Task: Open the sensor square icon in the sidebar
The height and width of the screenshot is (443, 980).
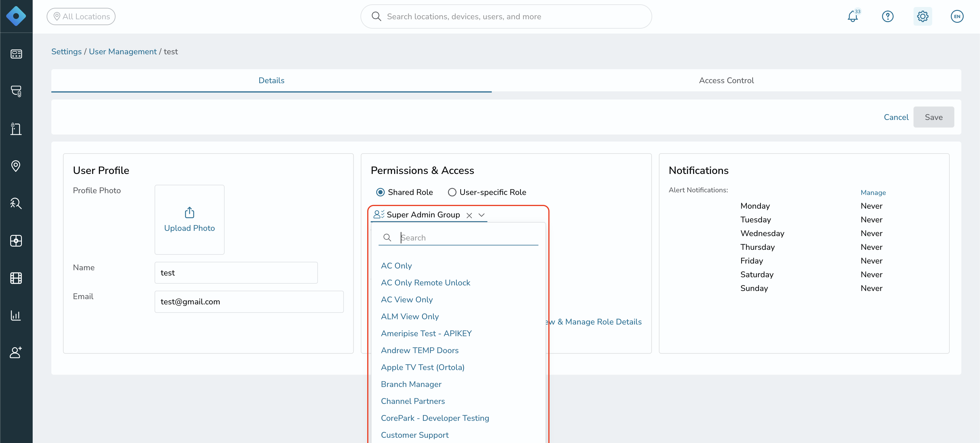Action: click(x=16, y=240)
